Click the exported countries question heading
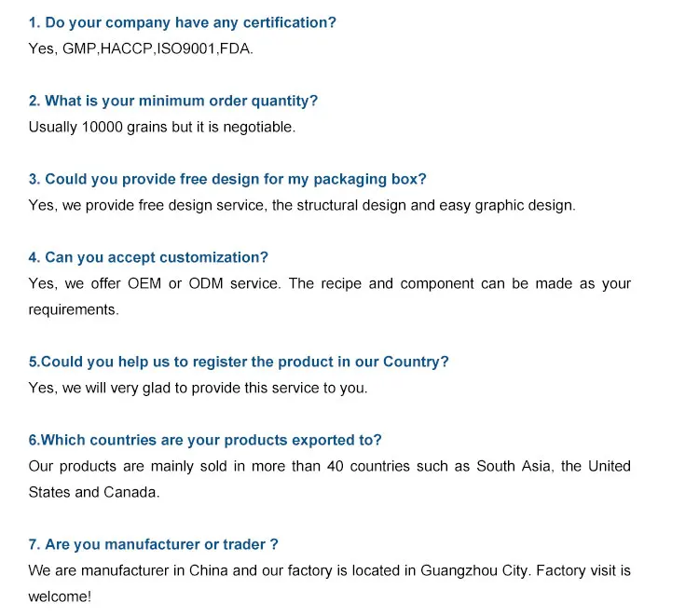 (x=205, y=440)
